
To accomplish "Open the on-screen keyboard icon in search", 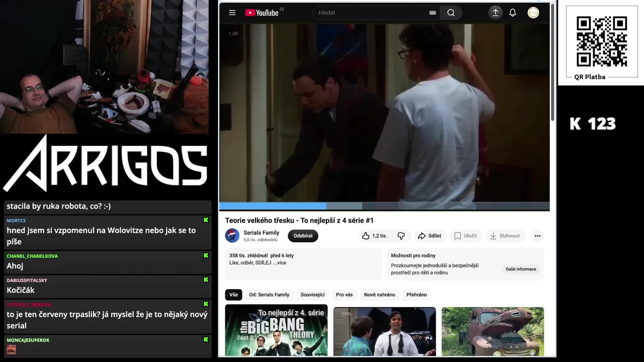I will (432, 13).
